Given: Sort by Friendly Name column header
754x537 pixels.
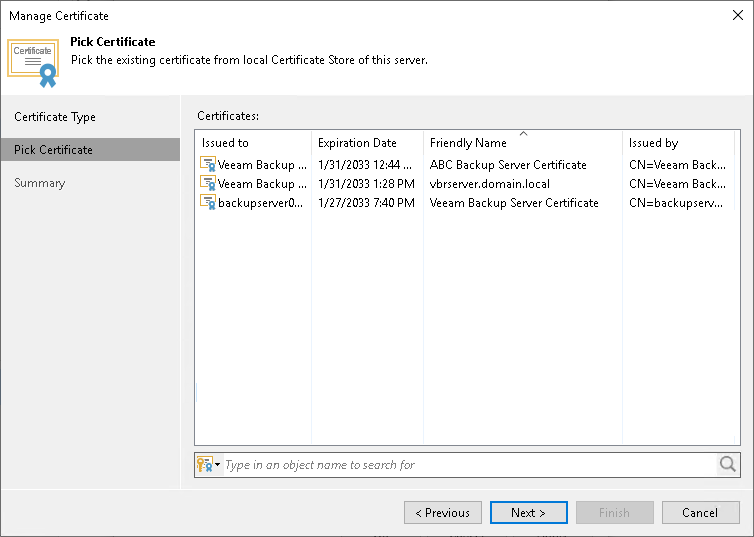Looking at the screenshot, I should point(523,143).
